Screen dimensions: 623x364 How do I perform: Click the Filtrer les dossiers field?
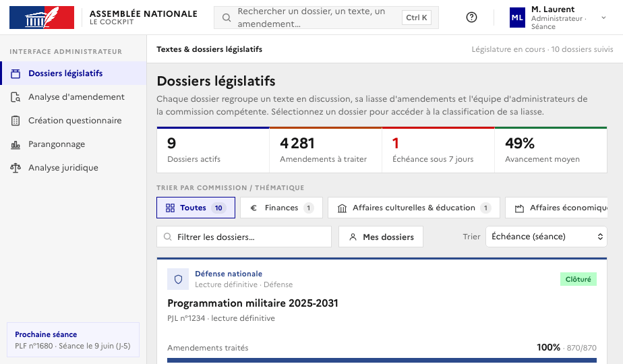point(244,237)
